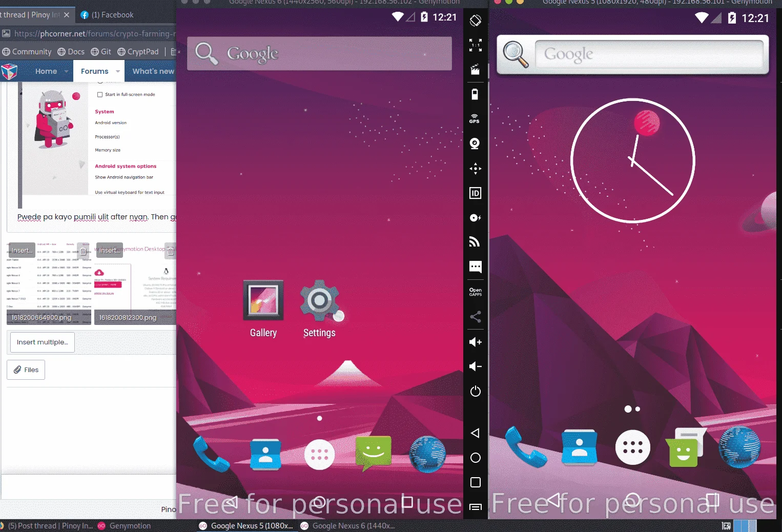Screen dimensions: 782x532
Task: Click the Google search field on Nexus 5
Action: coord(649,54)
